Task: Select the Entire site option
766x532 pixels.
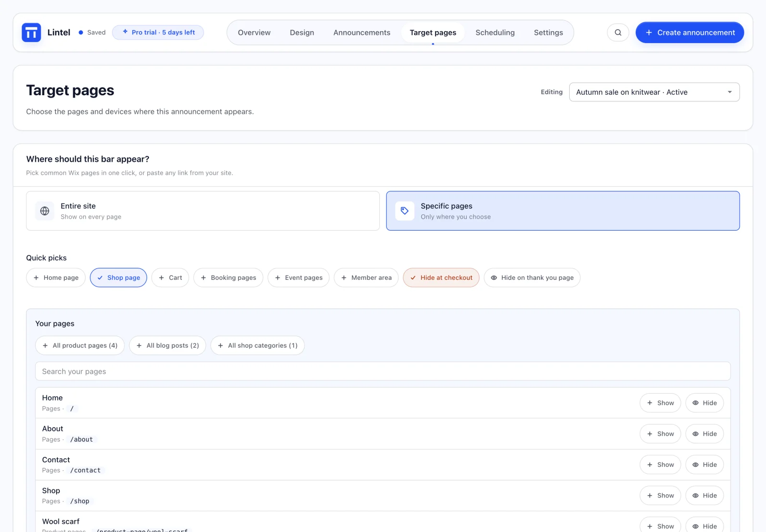Action: coord(203,211)
